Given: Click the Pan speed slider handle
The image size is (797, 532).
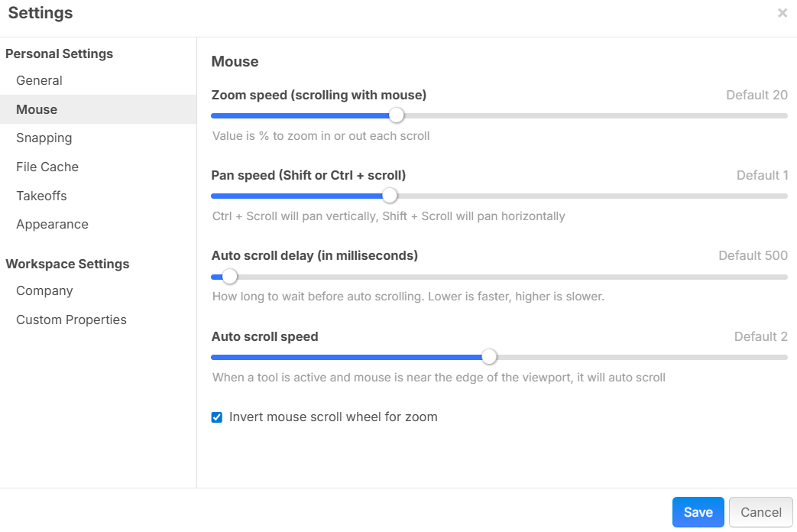Looking at the screenshot, I should pos(390,196).
